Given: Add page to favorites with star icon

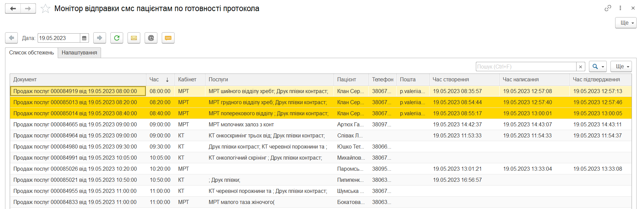Looking at the screenshot, I should [45, 9].
